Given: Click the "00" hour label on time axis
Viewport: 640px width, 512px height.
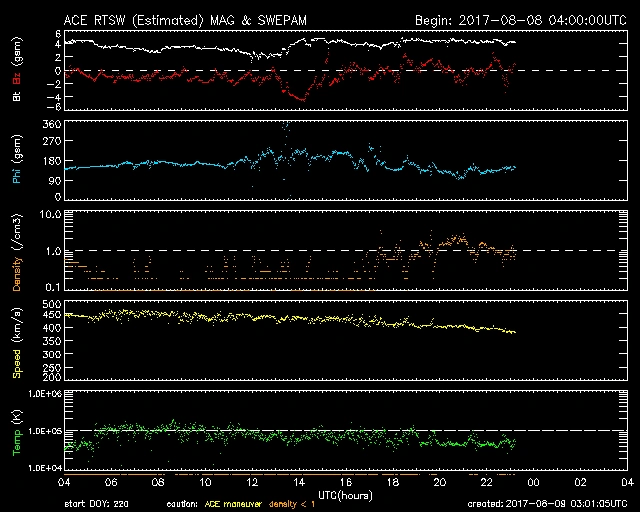Looking at the screenshot, I should click(533, 482).
